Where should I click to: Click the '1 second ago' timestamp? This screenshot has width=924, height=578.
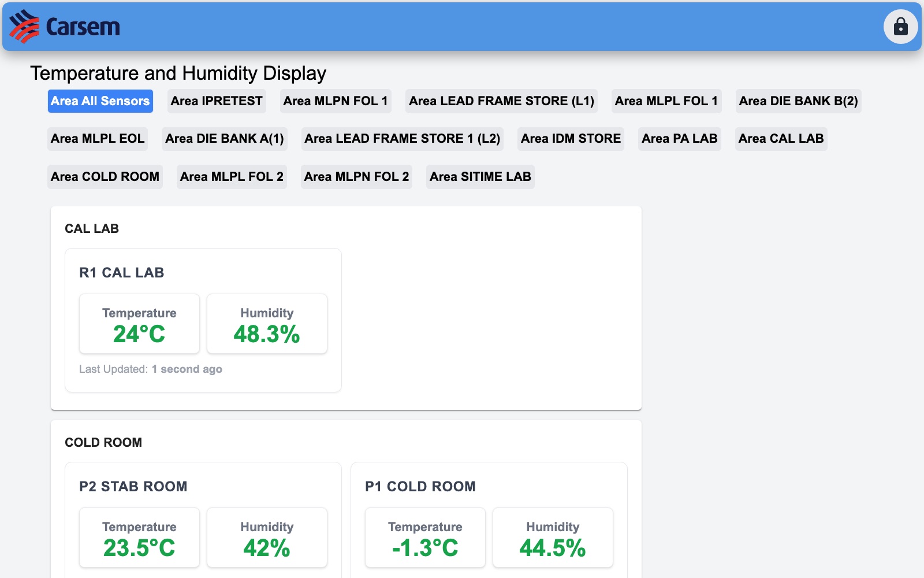187,369
